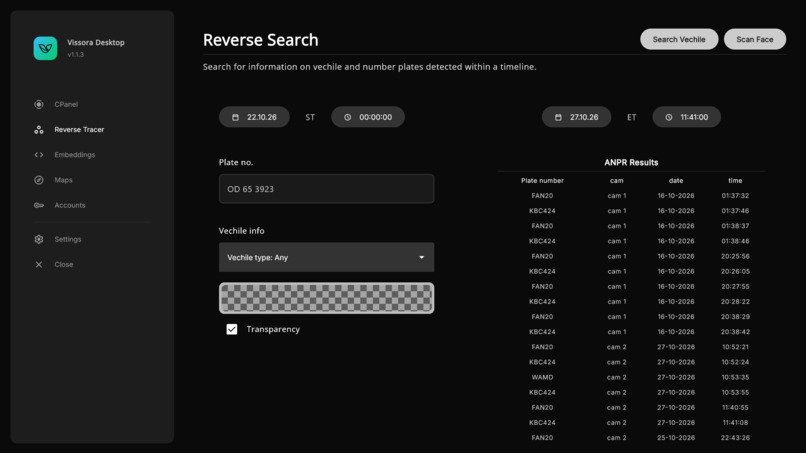Screen dimensions: 806x453
Task: Click the clock icon on start time 00:00:00
Action: pos(347,117)
